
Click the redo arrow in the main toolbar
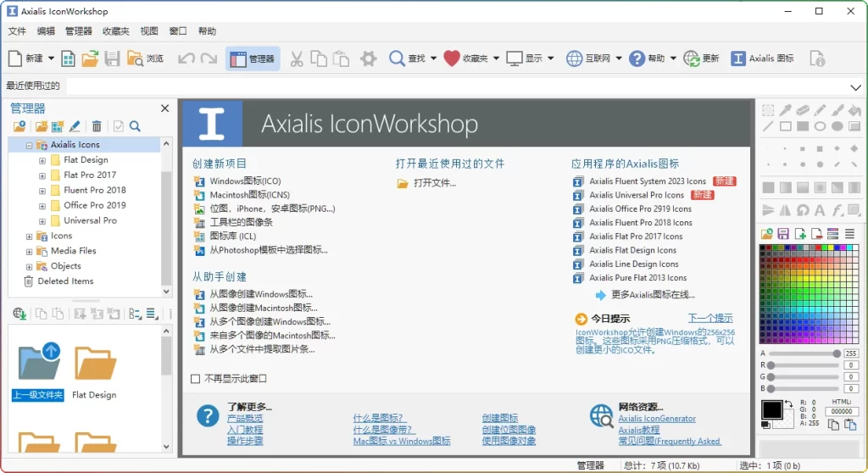click(209, 58)
